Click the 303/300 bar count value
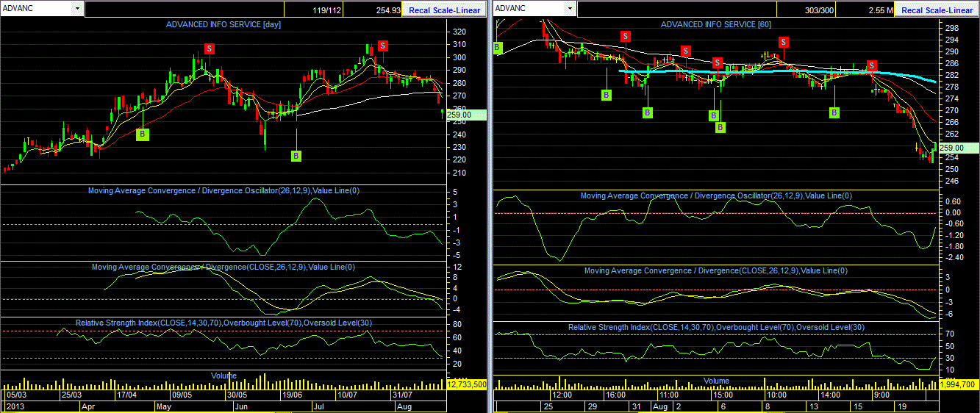The height and width of the screenshot is (413, 980). (x=820, y=10)
